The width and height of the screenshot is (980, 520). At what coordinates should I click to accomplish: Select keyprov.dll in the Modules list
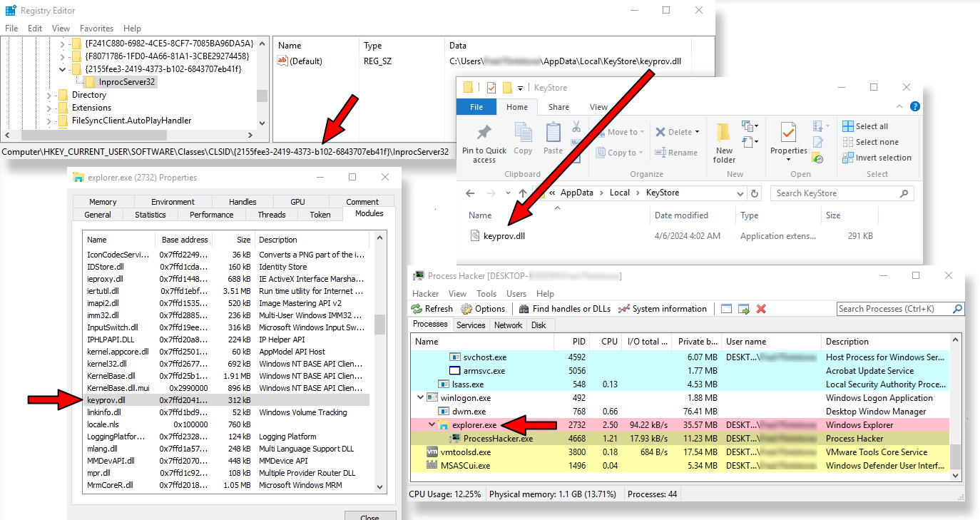[x=226, y=400]
